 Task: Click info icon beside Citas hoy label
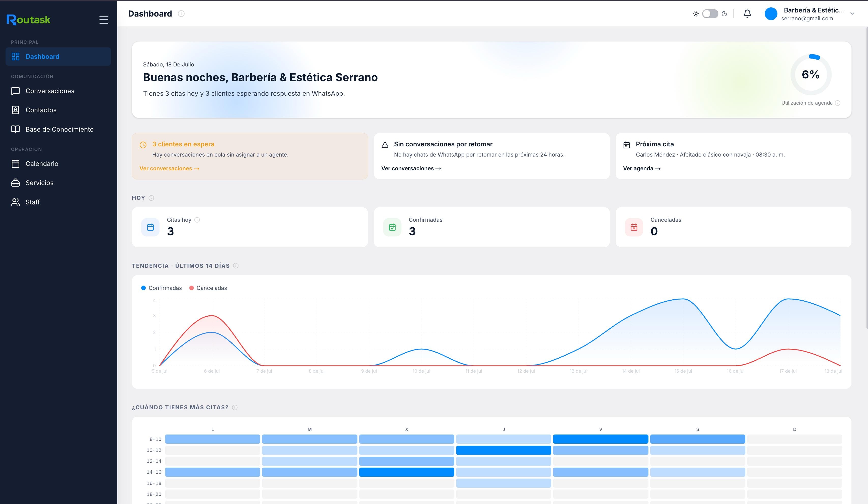[x=197, y=220]
